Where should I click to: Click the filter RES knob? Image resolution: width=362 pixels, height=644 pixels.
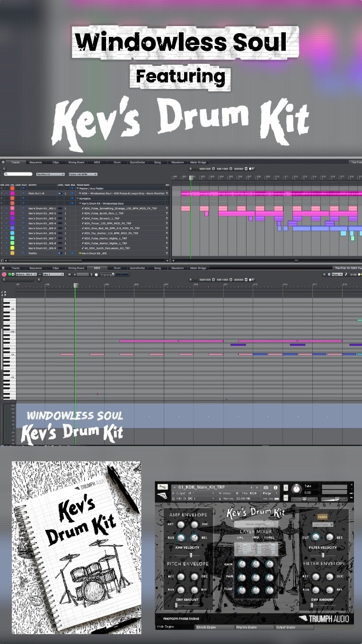pos(329,537)
